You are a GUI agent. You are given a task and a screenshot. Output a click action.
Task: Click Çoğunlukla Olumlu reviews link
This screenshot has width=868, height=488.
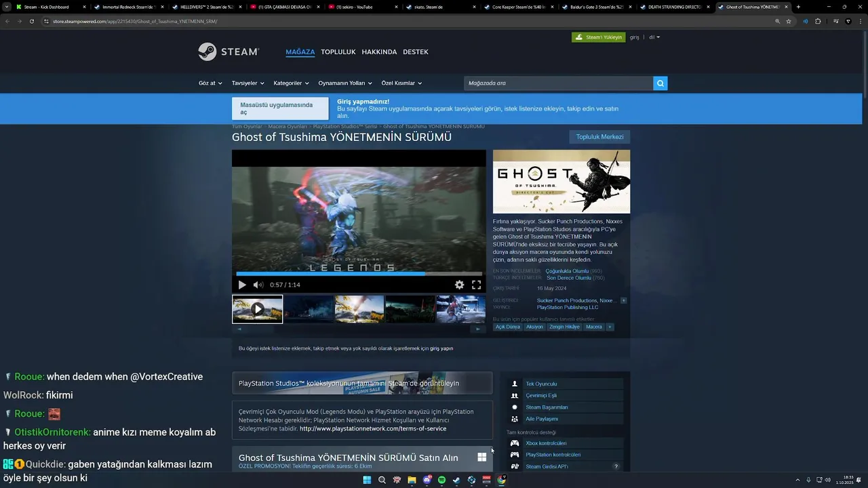coord(567,271)
